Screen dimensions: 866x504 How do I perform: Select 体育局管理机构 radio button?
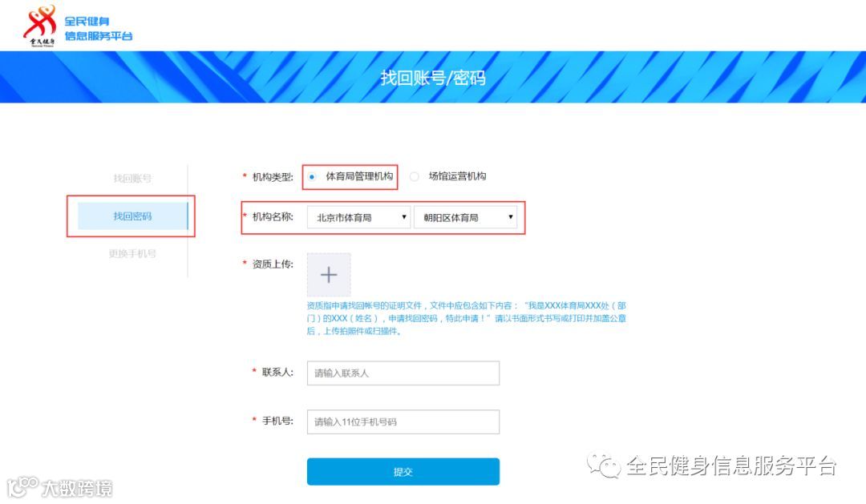312,177
